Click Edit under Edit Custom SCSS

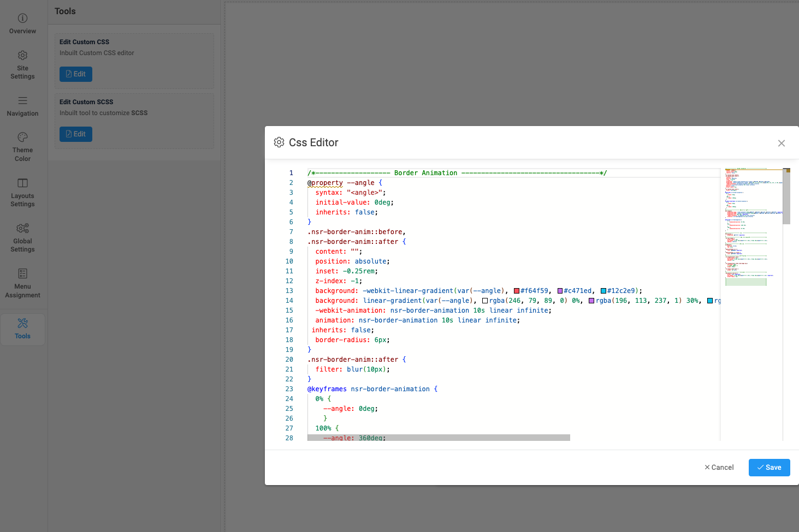(76, 134)
